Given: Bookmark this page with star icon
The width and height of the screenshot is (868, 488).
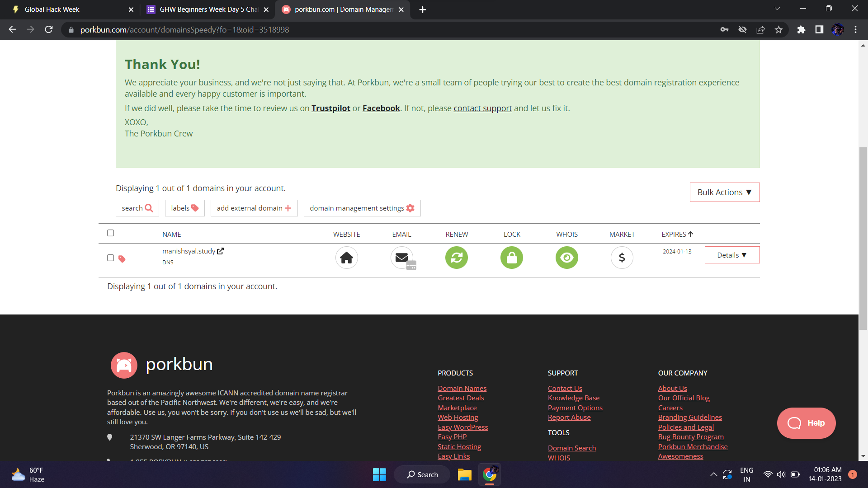Looking at the screenshot, I should 778,30.
